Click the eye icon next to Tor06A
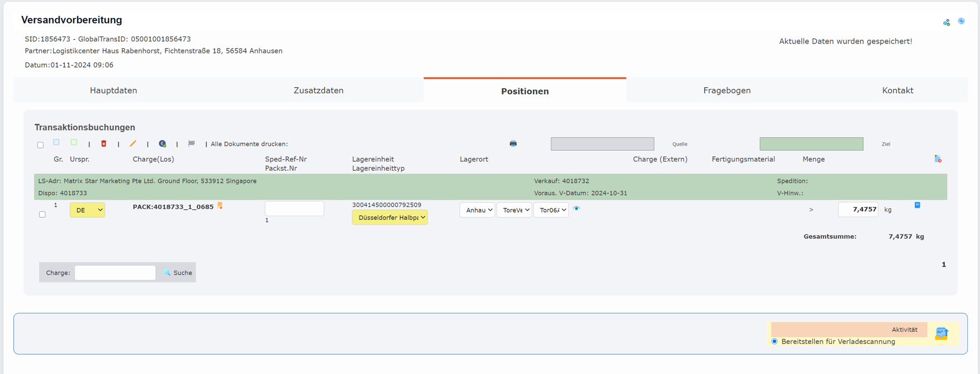The image size is (980, 374). (577, 209)
